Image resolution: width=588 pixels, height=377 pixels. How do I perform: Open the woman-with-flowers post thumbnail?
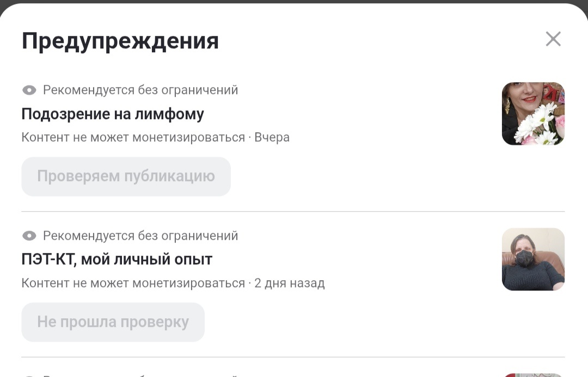[533, 113]
